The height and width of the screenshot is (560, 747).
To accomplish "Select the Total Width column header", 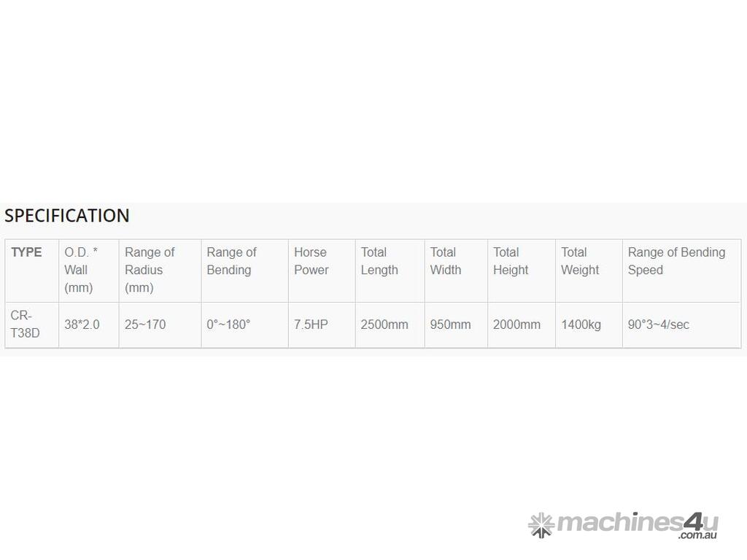I will 445,261.
